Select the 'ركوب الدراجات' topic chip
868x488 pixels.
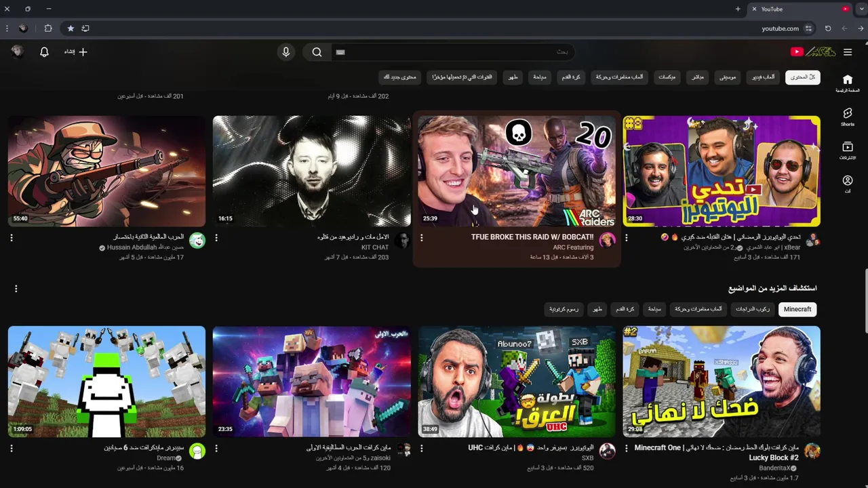pyautogui.click(x=753, y=309)
